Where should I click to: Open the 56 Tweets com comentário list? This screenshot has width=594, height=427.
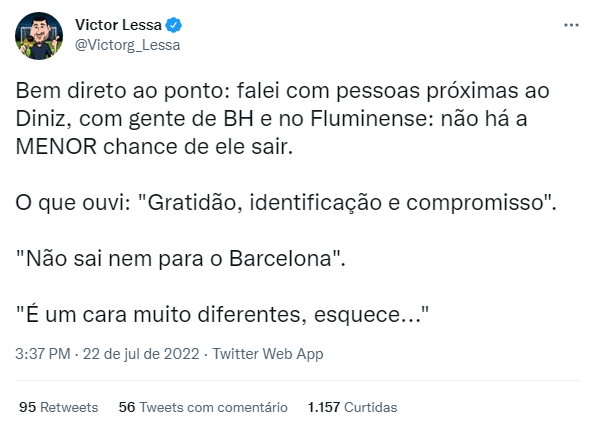(203, 407)
